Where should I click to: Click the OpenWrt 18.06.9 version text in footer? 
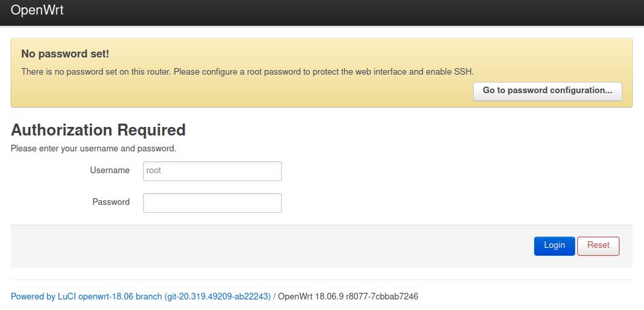coord(347,297)
